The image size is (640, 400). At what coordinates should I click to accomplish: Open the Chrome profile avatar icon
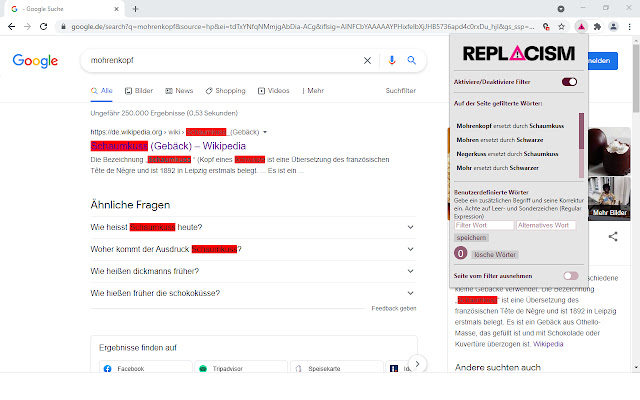point(613,27)
